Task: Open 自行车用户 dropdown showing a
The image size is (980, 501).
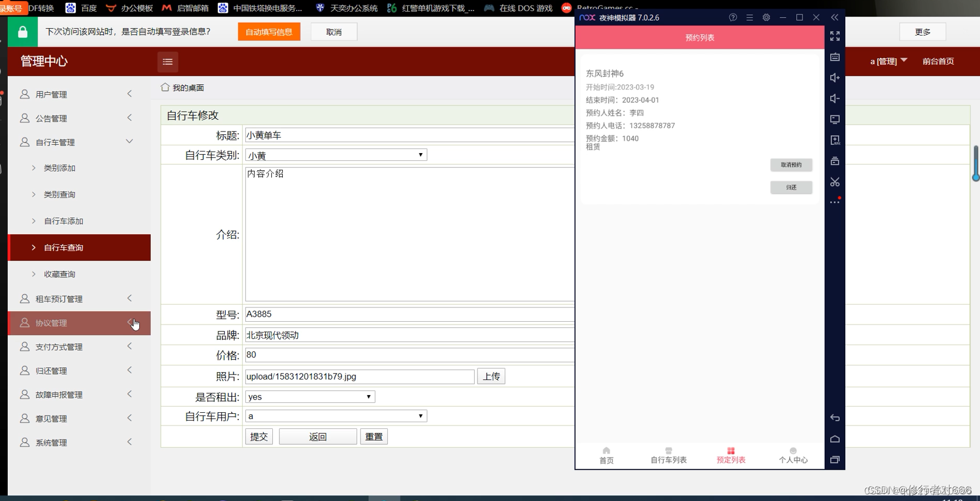Action: (x=336, y=416)
